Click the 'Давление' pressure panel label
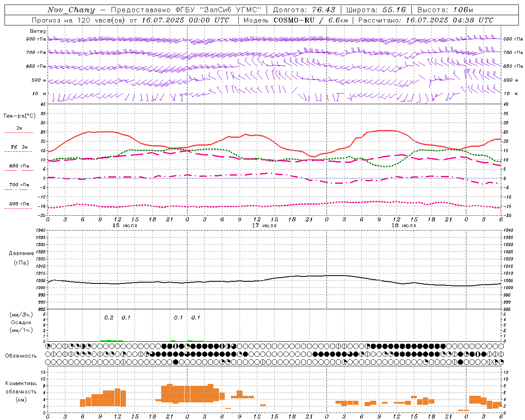The height and width of the screenshot is (420, 525). (x=21, y=253)
